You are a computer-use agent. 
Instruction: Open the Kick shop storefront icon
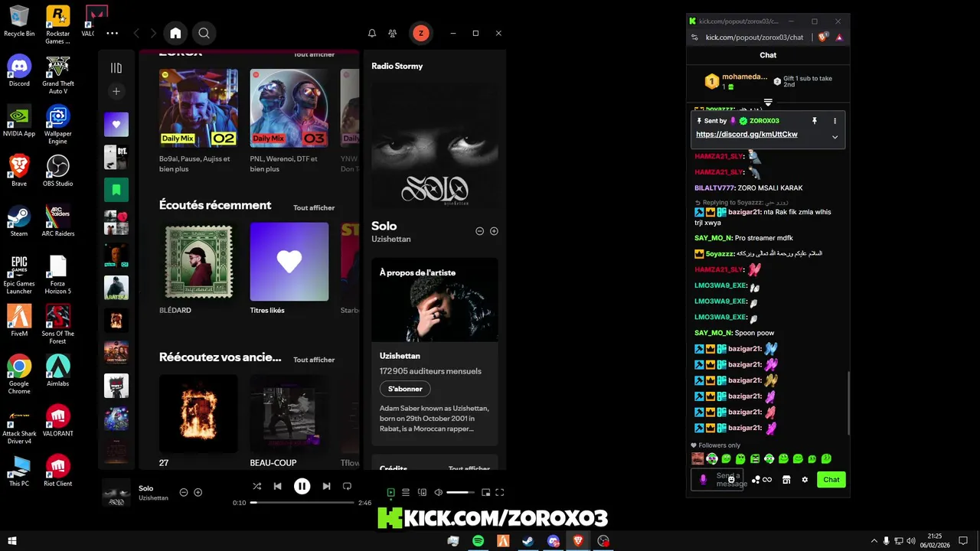pyautogui.click(x=786, y=480)
